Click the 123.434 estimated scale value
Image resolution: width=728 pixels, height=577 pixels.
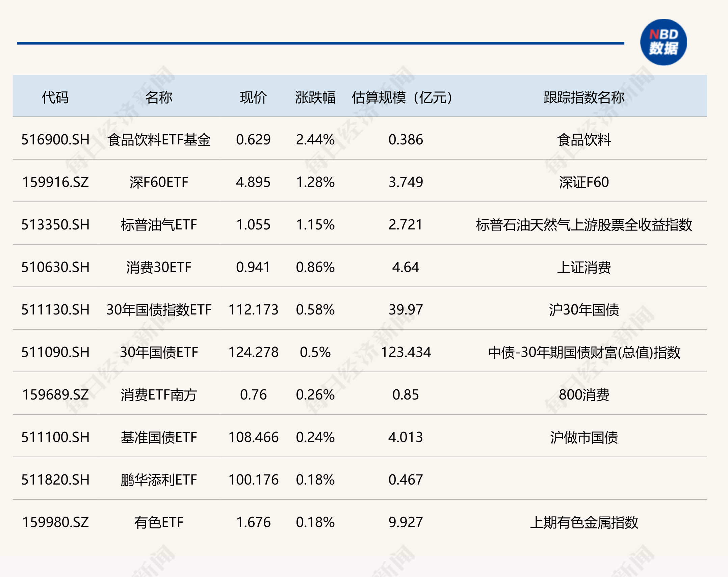[406, 352]
